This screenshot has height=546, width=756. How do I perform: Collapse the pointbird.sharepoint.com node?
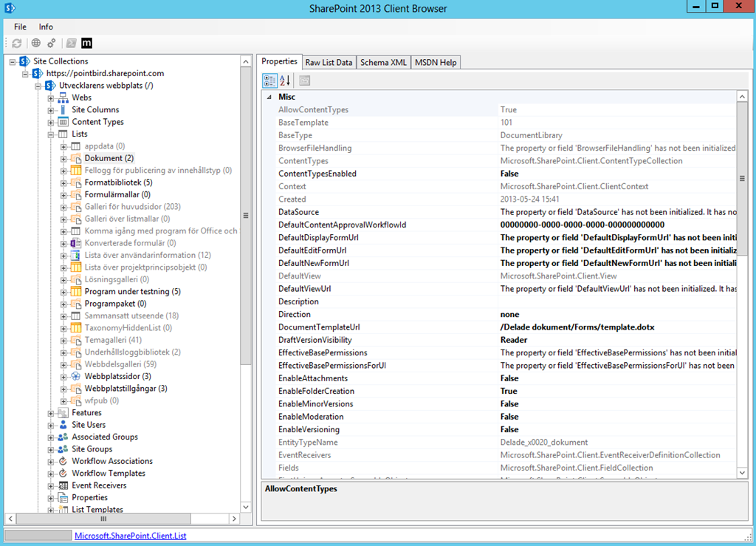point(25,74)
